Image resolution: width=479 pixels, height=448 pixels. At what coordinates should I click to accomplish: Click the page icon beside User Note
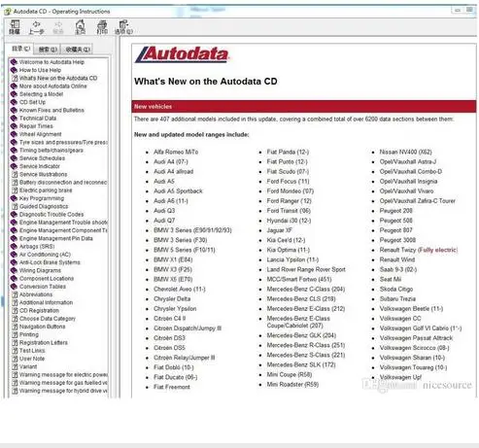click(15, 359)
